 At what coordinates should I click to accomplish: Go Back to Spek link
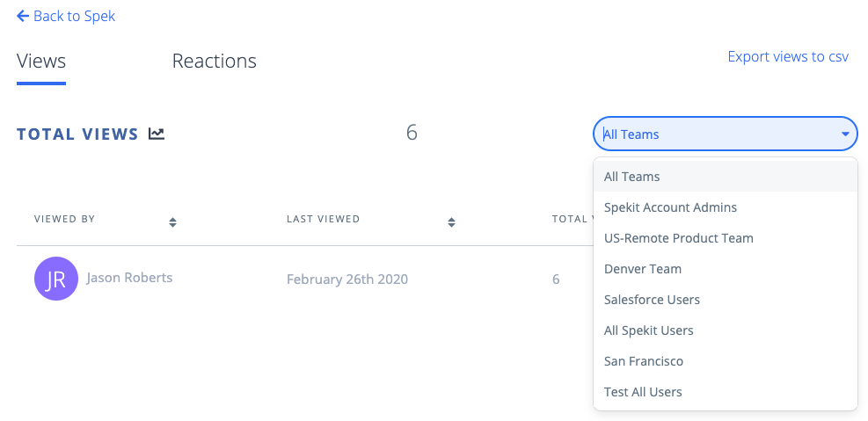click(x=66, y=16)
